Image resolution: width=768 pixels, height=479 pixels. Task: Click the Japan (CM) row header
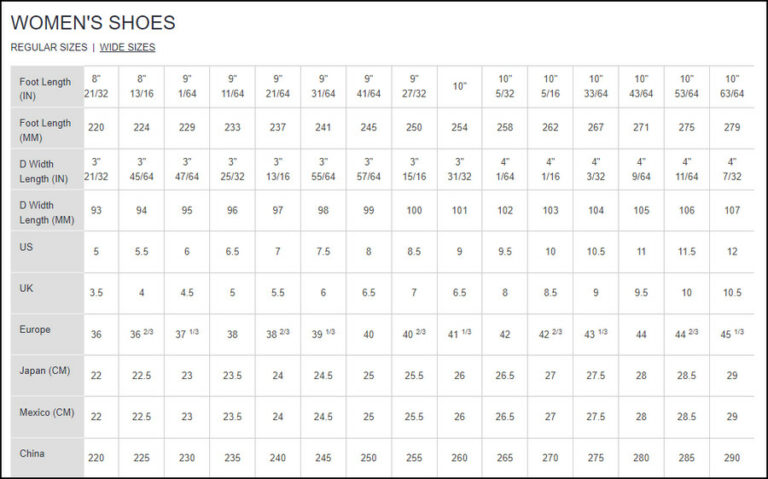coord(45,371)
